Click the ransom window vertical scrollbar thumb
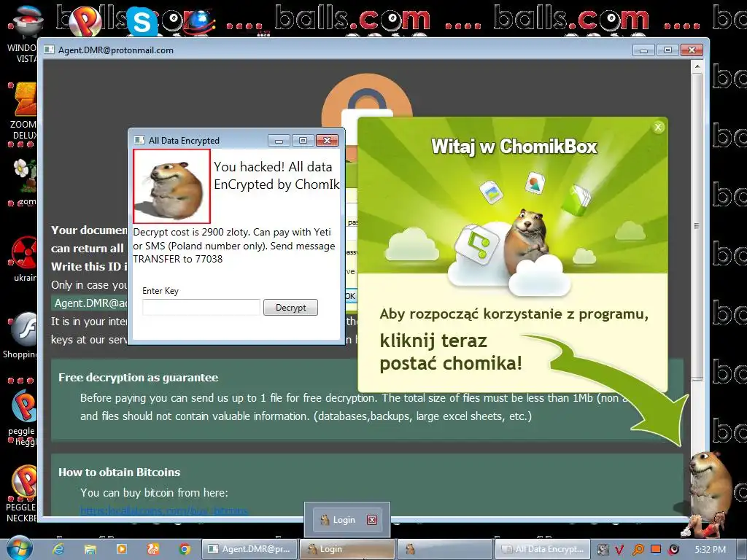747x560 pixels. (697, 226)
